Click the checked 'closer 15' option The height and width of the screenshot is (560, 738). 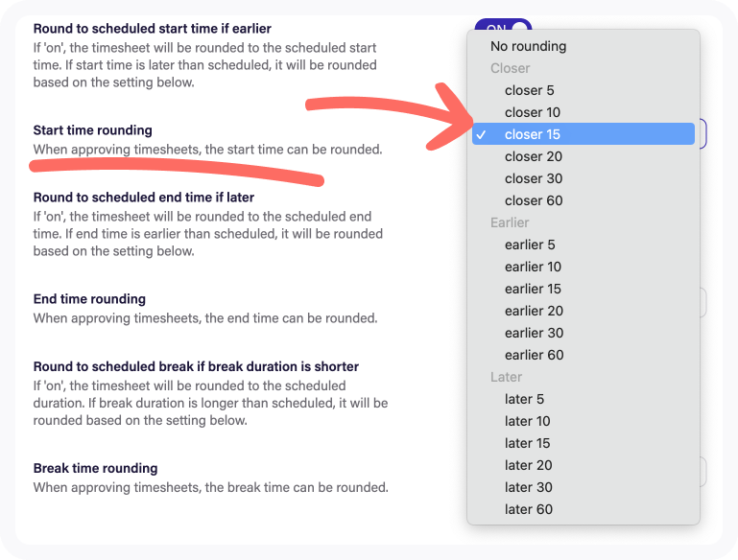tap(533, 134)
